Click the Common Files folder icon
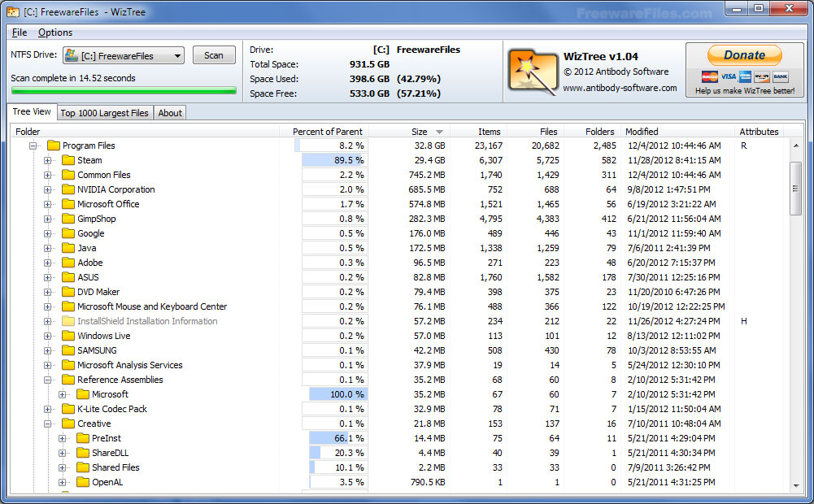The width and height of the screenshot is (814, 504). [x=68, y=175]
